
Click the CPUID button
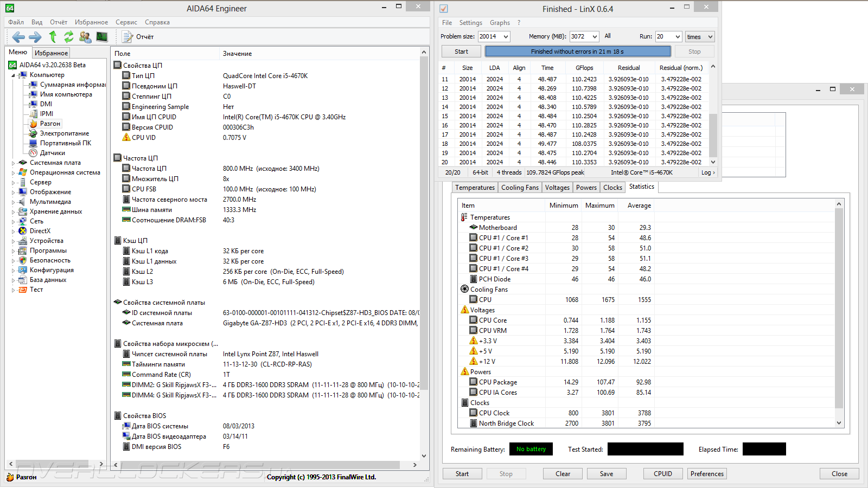(x=662, y=474)
